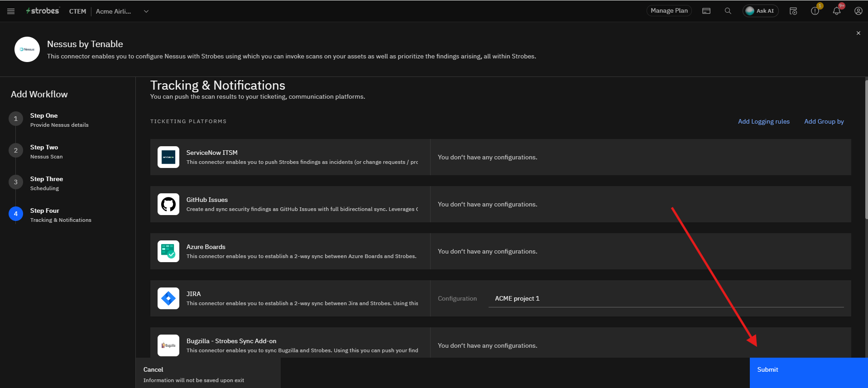Go to Step Three Scheduling

[x=47, y=183]
